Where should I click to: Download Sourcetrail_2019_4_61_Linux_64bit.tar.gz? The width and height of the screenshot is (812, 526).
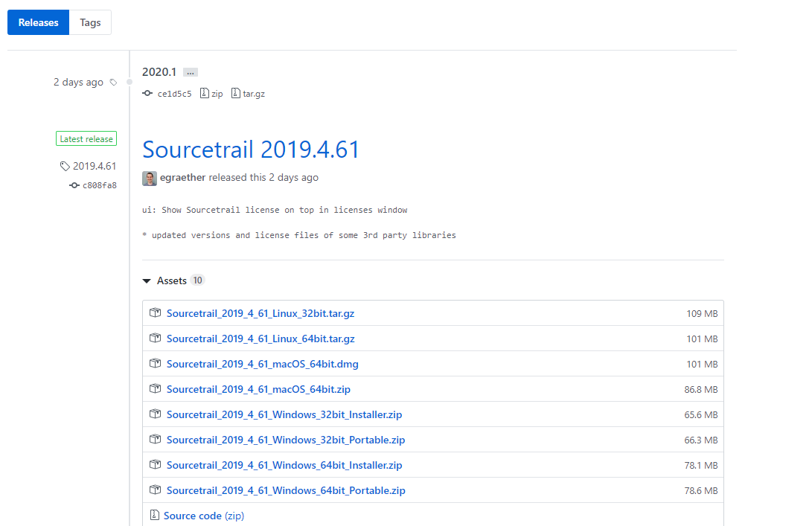pyautogui.click(x=260, y=339)
